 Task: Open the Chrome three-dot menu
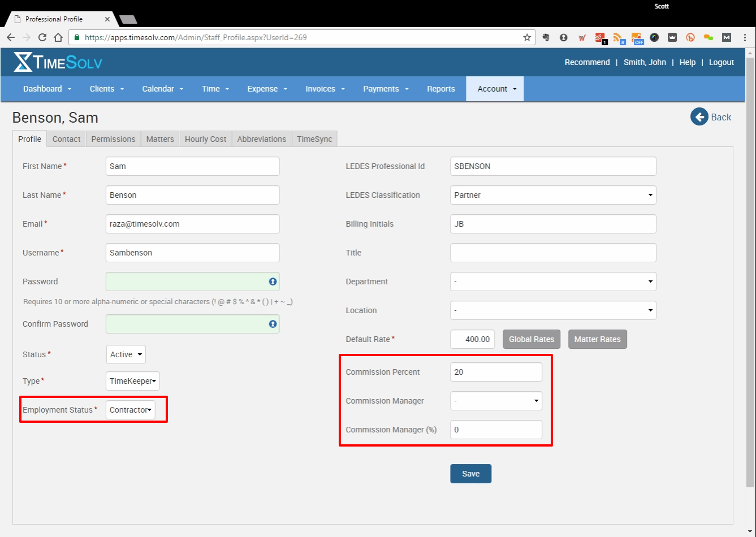[x=745, y=38]
